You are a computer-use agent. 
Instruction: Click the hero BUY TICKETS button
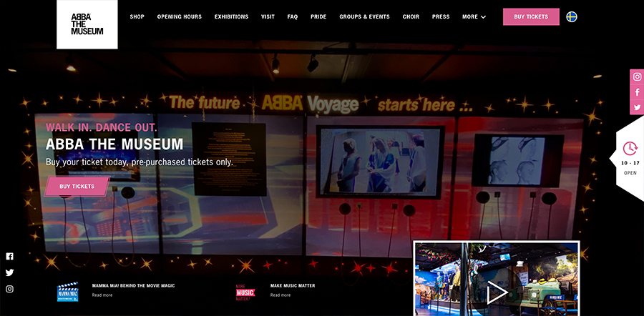[77, 187]
